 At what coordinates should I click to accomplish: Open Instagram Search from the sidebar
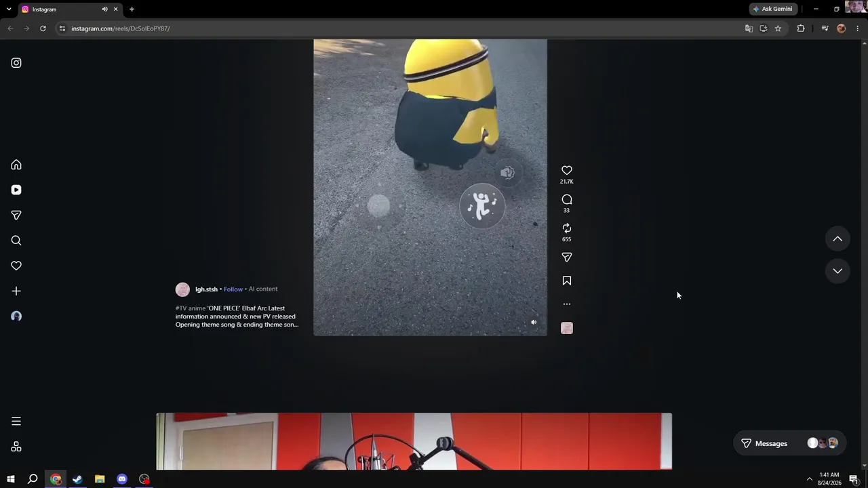point(16,241)
